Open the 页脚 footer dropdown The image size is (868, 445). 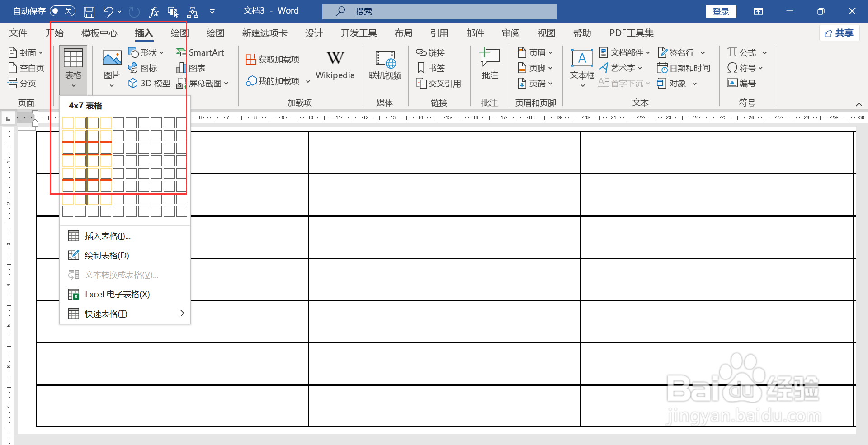pos(535,68)
